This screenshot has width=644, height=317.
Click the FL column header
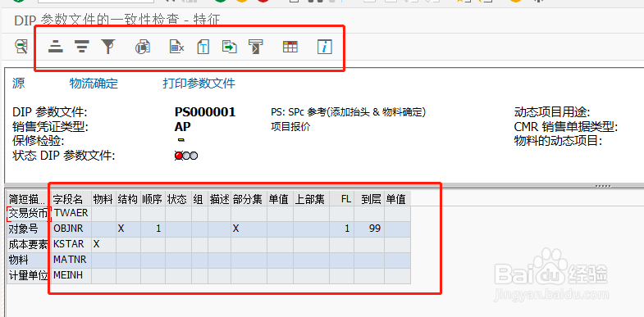coord(342,199)
